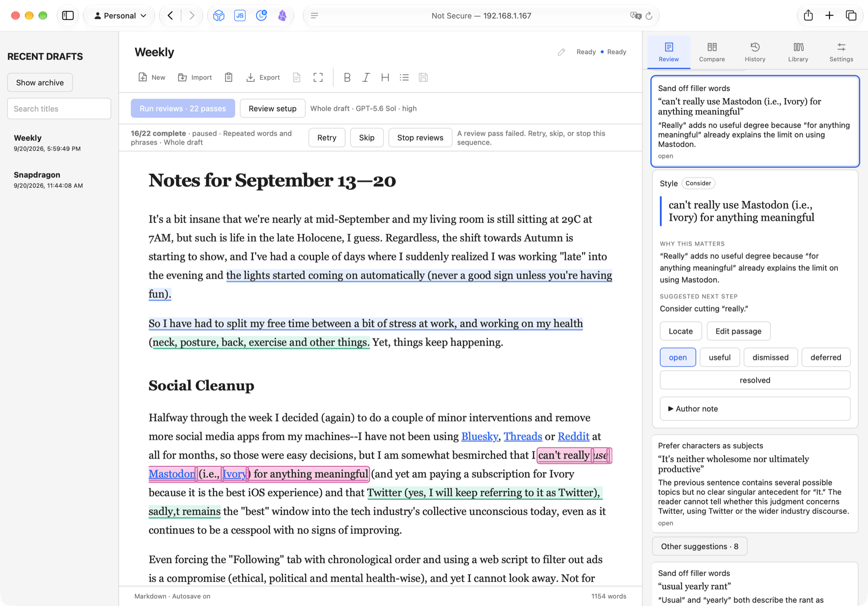Select the 'Prefer characters as subjects' suggestion card
Viewport: 868px width, 606px height.
[x=755, y=483]
